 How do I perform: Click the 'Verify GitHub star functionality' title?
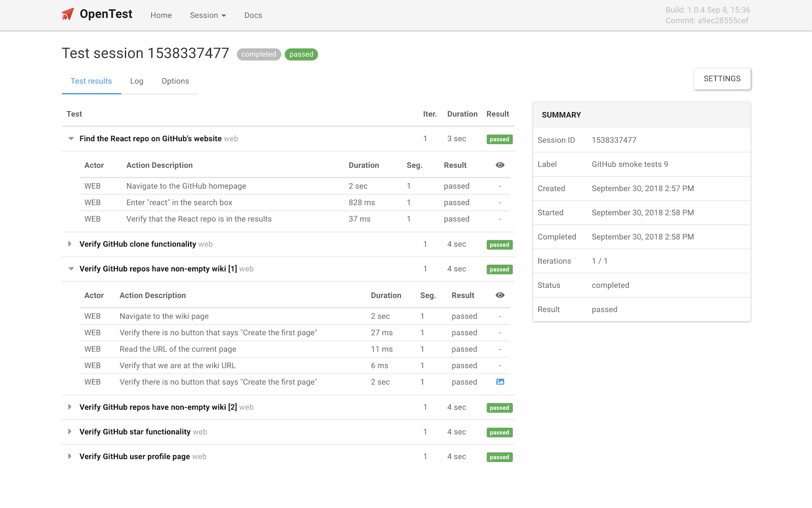135,432
